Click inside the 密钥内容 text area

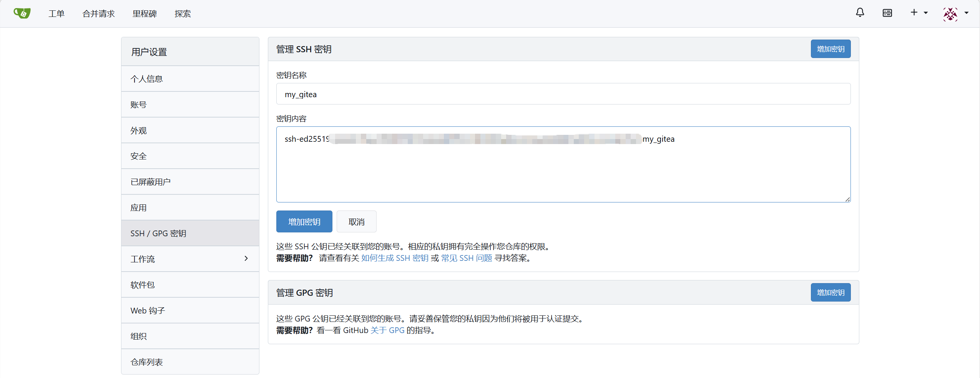[x=563, y=173]
